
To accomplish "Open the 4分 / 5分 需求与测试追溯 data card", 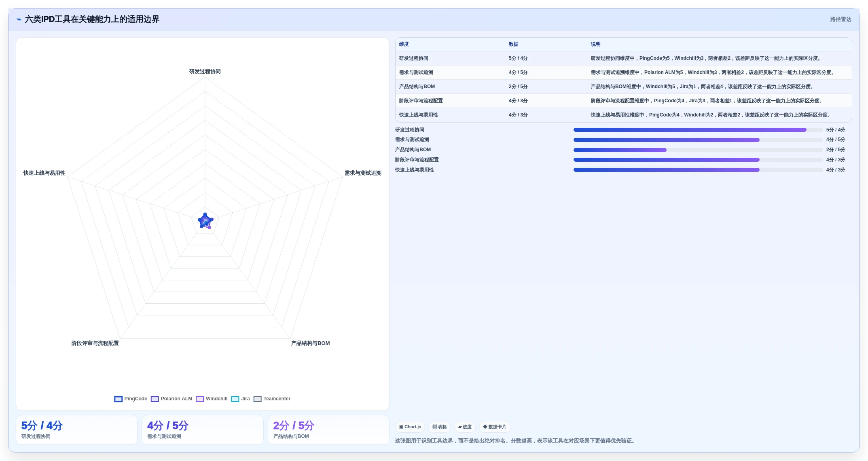I will click(x=203, y=430).
